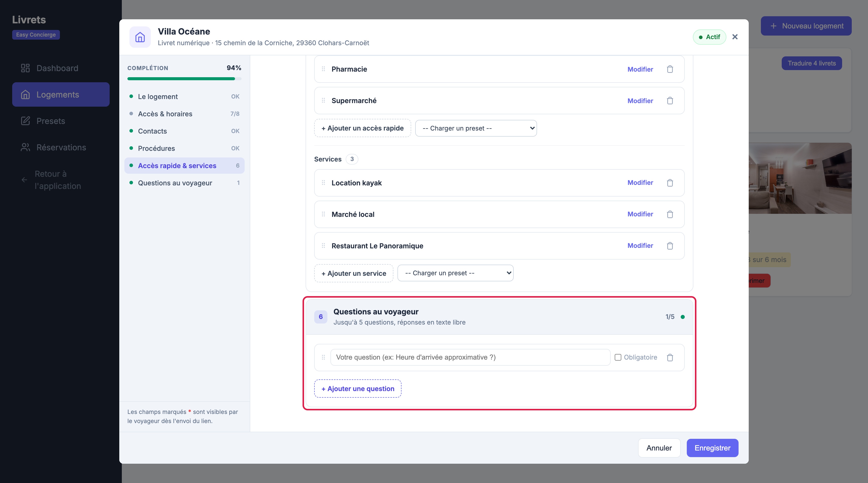Grab the drag handle for Pharmacie

[323, 69]
